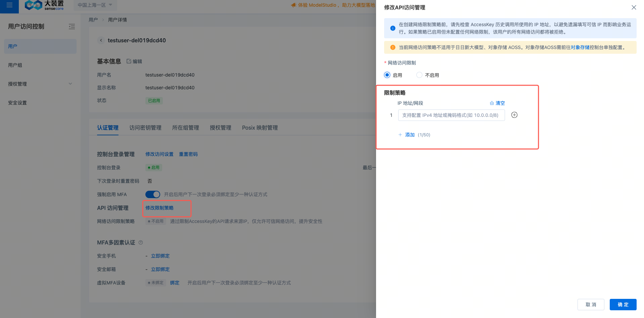The image size is (644, 318).
Task: Switch to the 所在组管理 tab
Action: [x=186, y=128]
